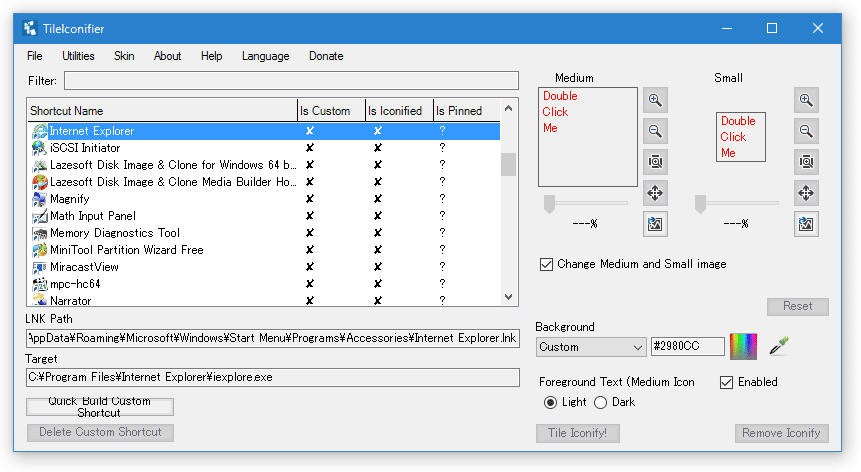Toggle Change Medium and Small image checkbox
Viewport: 861px width, 472px height.
click(x=546, y=265)
